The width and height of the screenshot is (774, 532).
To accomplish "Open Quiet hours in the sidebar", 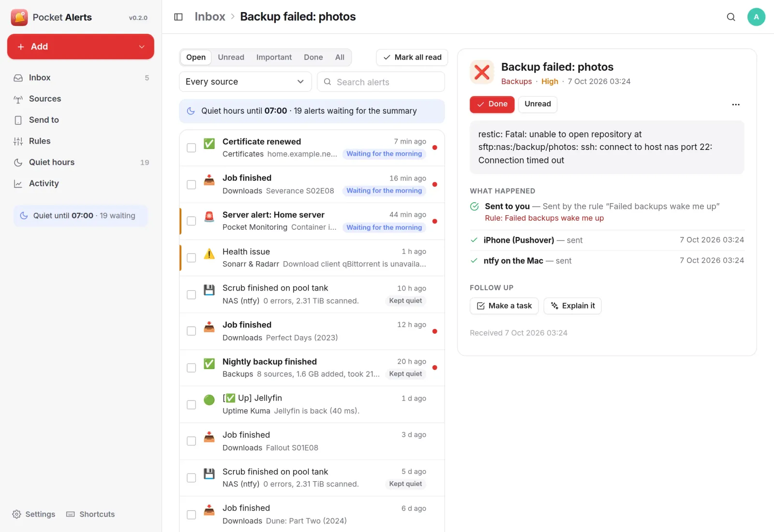I will [81, 163].
